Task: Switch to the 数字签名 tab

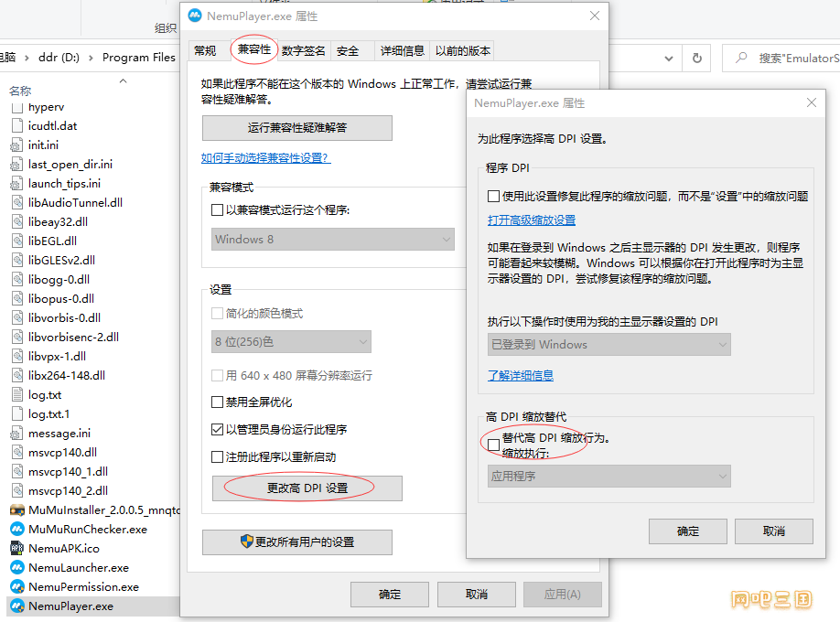Action: coord(303,51)
